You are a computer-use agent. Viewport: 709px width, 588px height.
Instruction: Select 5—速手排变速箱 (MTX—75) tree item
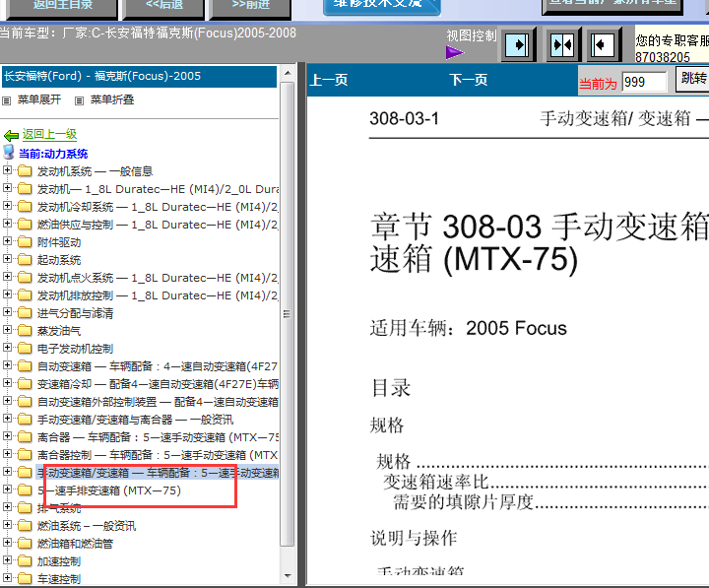[109, 490]
